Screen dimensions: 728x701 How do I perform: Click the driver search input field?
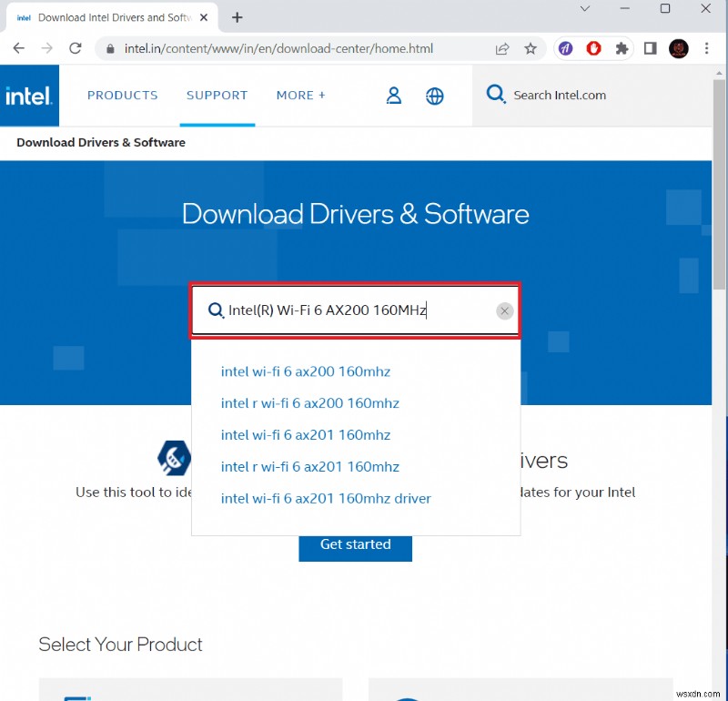pyautogui.click(x=356, y=310)
